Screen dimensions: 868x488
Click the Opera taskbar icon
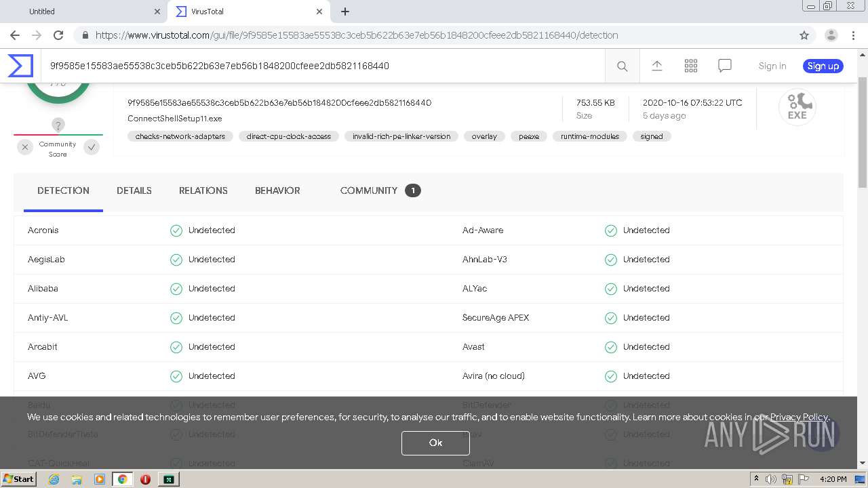coord(145,479)
